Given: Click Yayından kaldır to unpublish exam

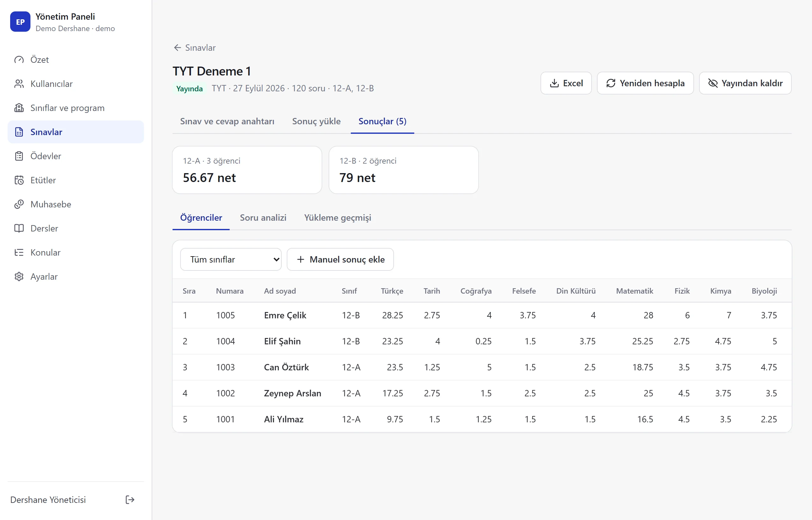Looking at the screenshot, I should click(745, 83).
